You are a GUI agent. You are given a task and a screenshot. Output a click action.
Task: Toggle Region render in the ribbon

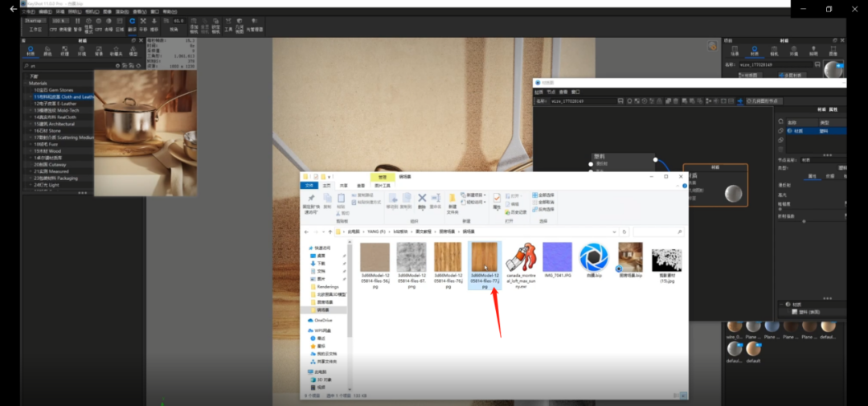118,24
